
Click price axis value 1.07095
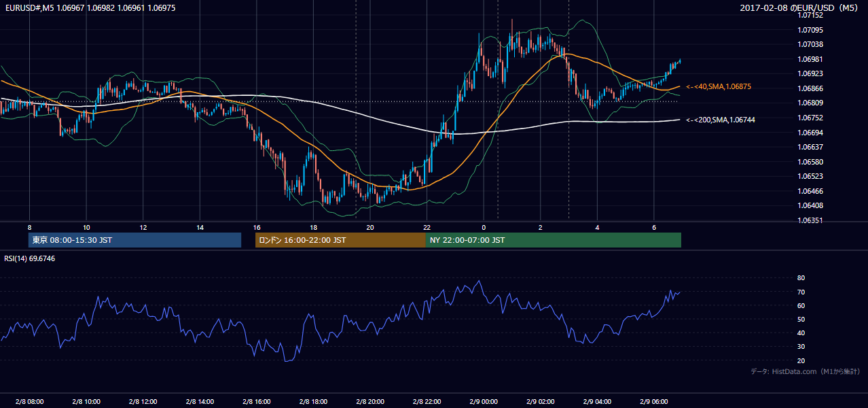(x=811, y=30)
